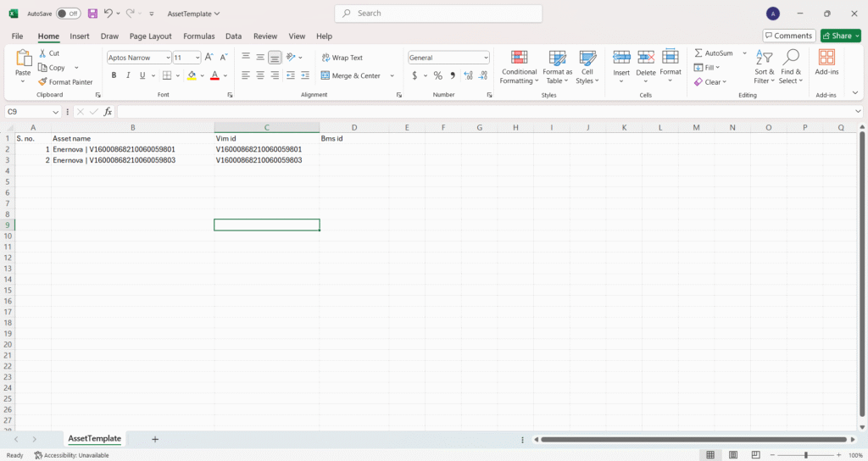Click the Italic formatting icon

tap(128, 75)
